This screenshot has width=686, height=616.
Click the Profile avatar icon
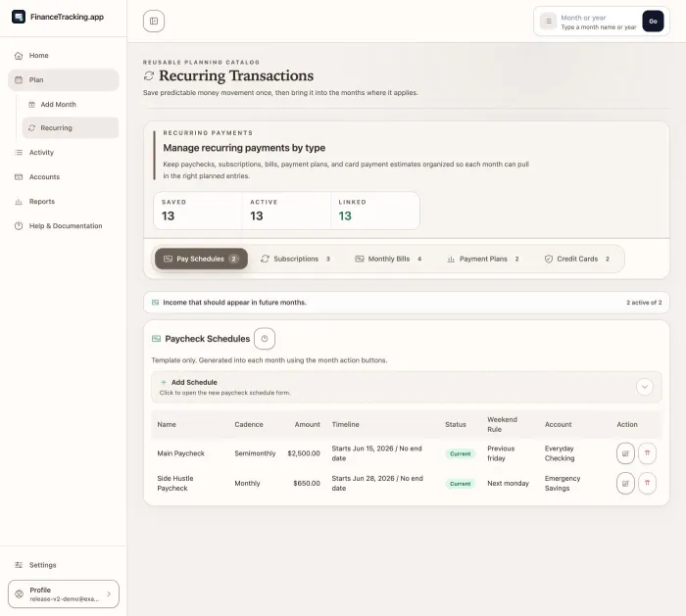[19, 593]
